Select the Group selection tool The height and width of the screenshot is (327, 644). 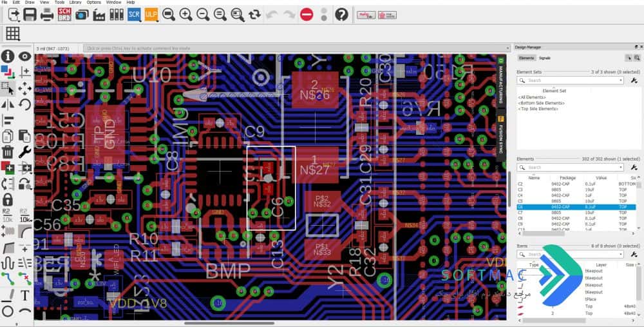tap(7, 88)
